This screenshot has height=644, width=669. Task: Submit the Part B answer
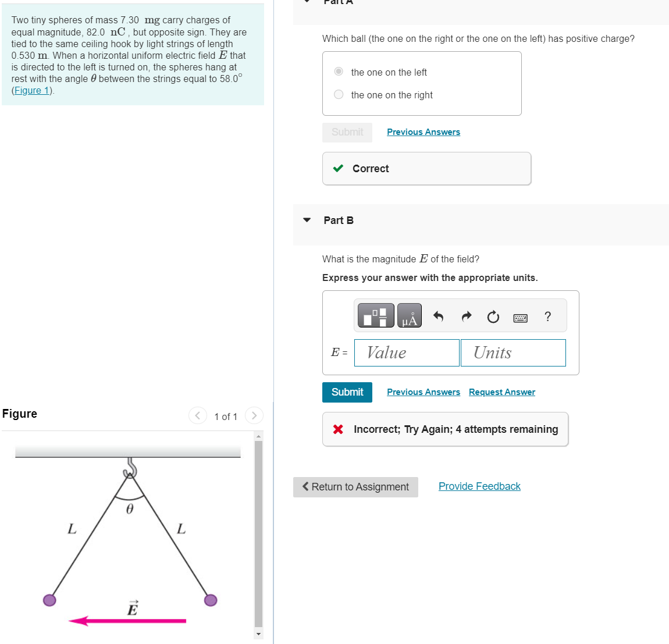point(347,392)
